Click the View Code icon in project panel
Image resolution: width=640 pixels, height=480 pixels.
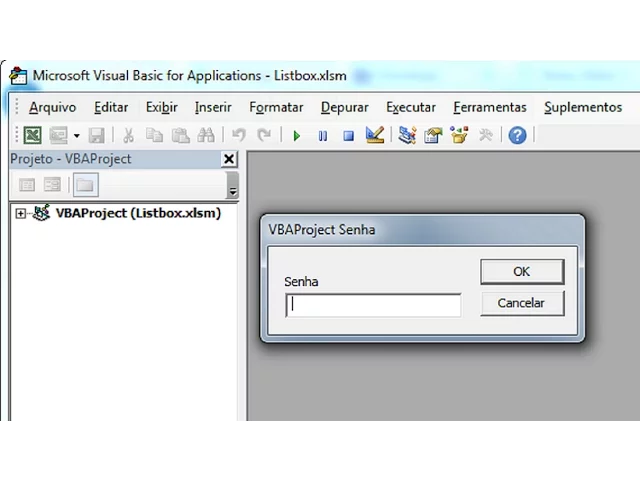(x=27, y=185)
